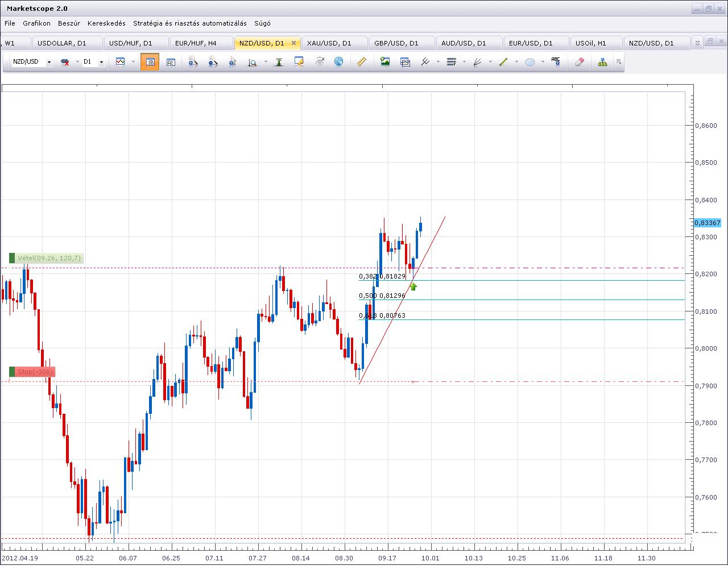Select the ABC text label tool
The width and height of the screenshot is (728, 582).
pyautogui.click(x=556, y=61)
